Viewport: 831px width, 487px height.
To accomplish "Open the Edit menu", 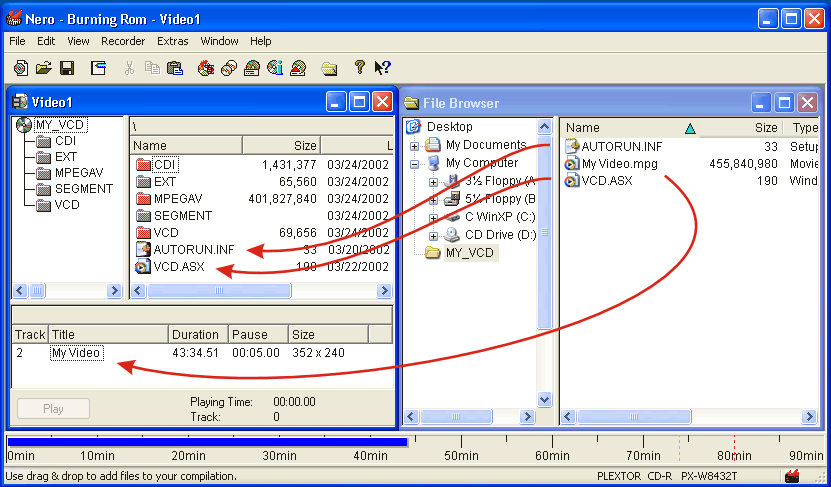I will [46, 41].
